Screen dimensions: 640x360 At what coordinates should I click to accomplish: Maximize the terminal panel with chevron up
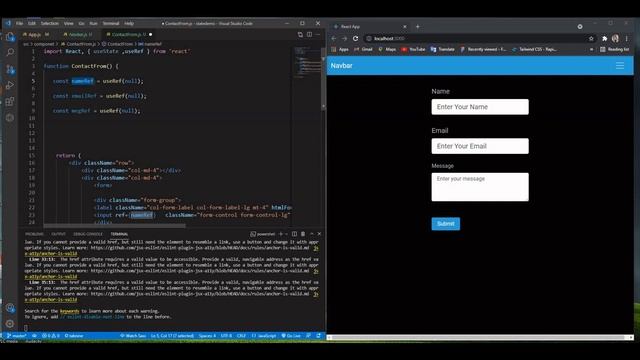coord(312,234)
